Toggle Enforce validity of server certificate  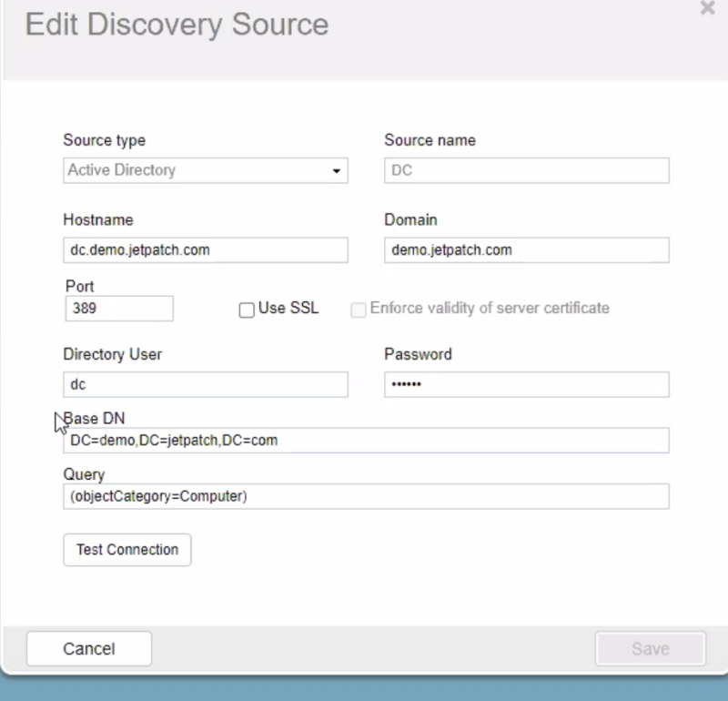[358, 310]
